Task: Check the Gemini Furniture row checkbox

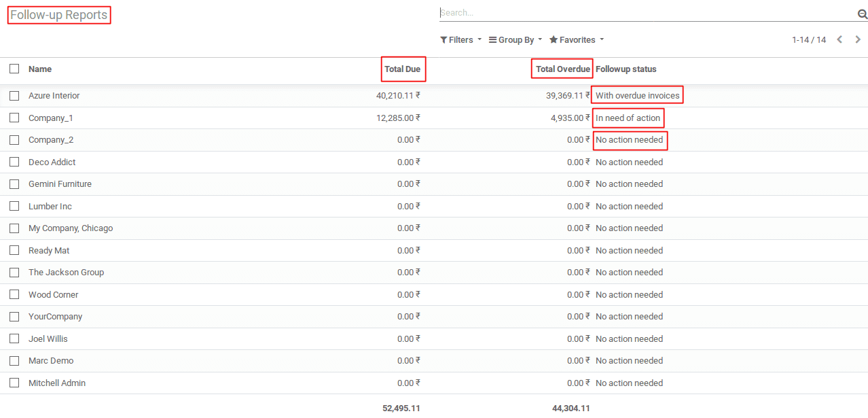Action: click(14, 184)
